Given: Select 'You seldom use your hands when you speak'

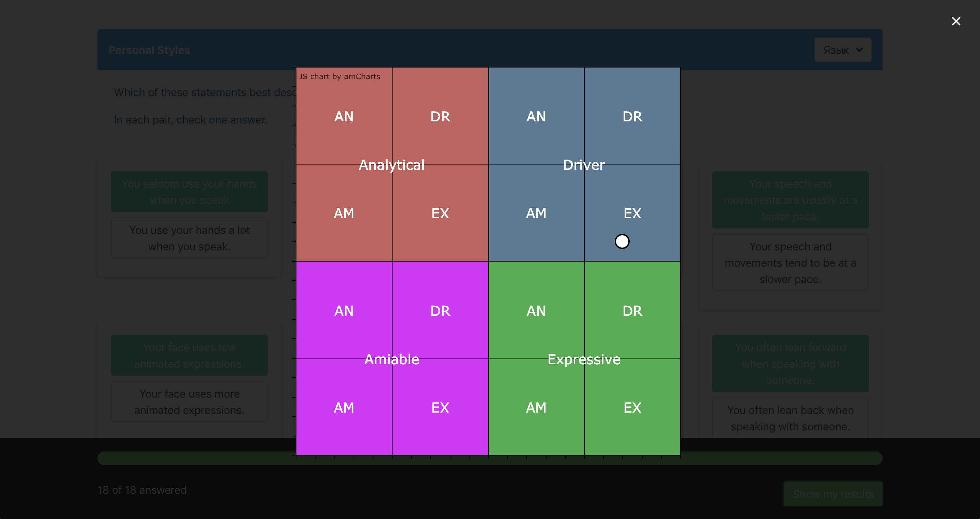Looking at the screenshot, I should 189,192.
